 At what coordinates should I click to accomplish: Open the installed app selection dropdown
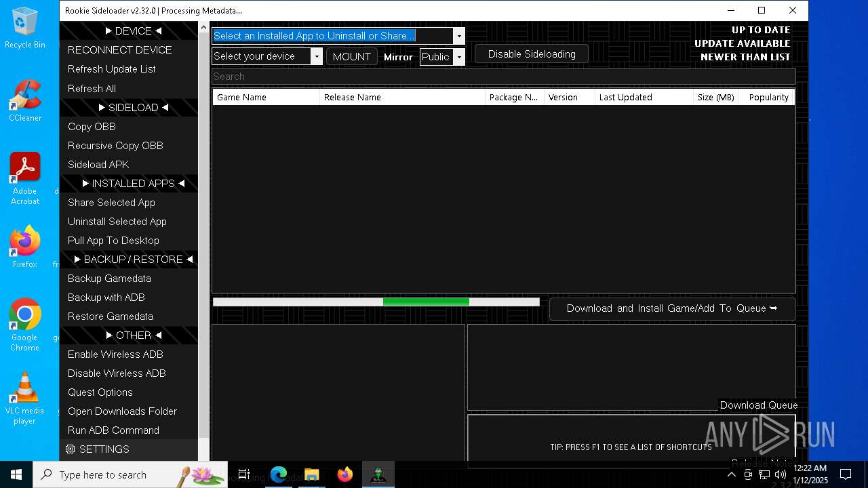click(x=459, y=36)
